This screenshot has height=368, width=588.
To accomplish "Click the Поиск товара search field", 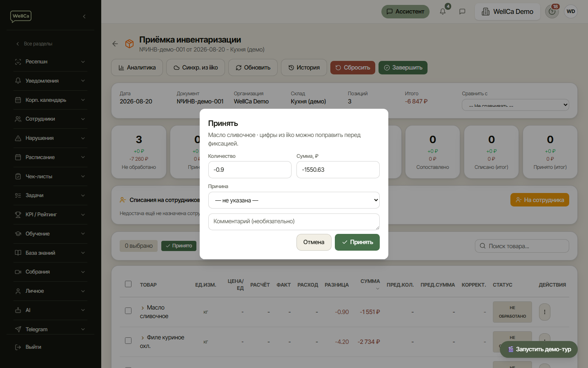I will coord(522,246).
